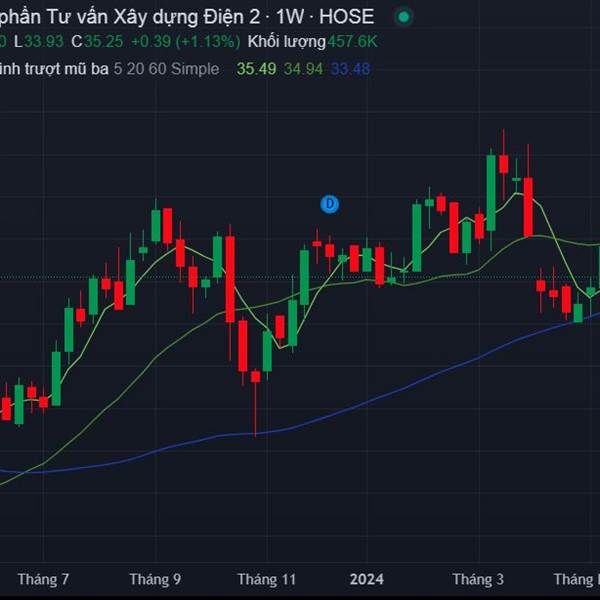Click the chart title ending 'Điện 2 · 1W · HOSE'
The height and width of the screenshot is (600, 600).
[187, 17]
